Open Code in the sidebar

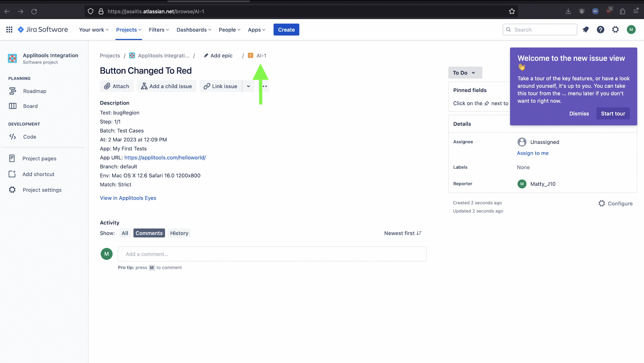click(30, 137)
